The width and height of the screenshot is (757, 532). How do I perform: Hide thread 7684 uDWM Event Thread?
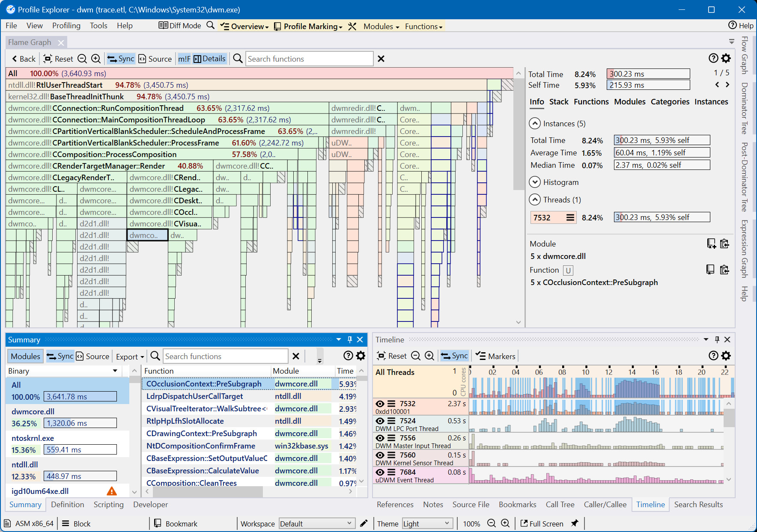pyautogui.click(x=380, y=472)
